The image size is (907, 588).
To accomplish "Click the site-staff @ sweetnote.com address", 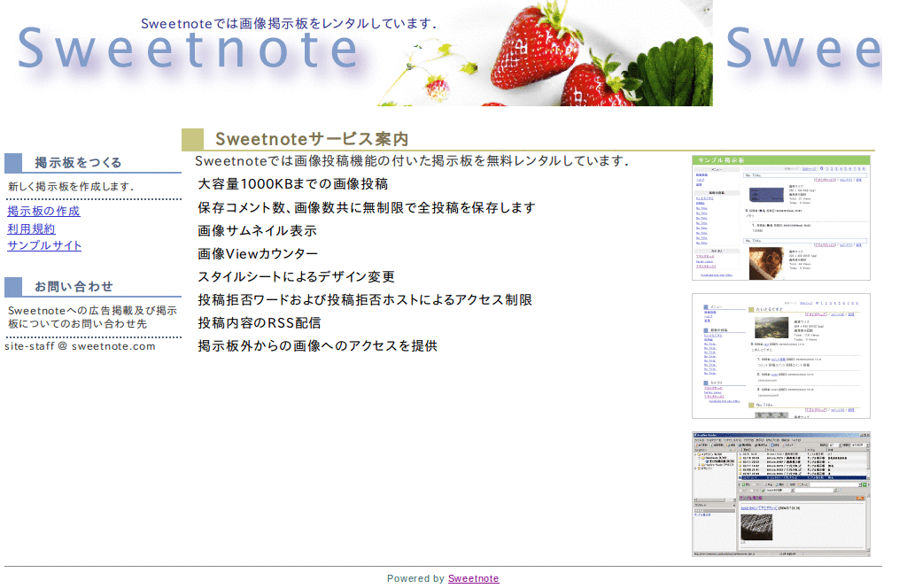I will tap(80, 345).
